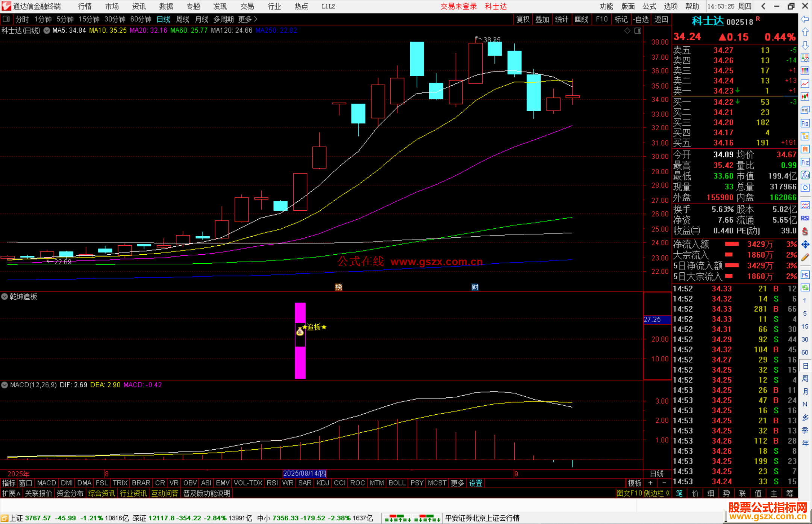The height and width of the screenshot is (524, 812).
Task: Switch to 周线 weekly chart tab
Action: [x=183, y=19]
